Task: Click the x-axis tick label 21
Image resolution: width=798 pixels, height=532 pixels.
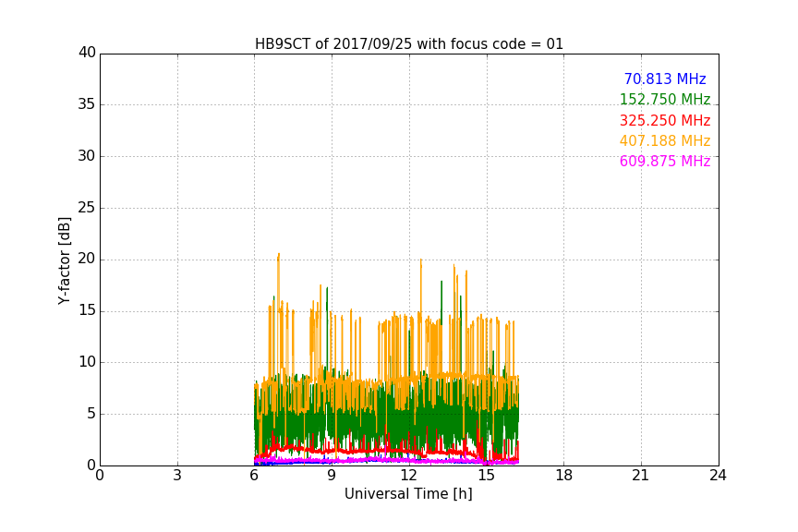Action: (x=641, y=476)
